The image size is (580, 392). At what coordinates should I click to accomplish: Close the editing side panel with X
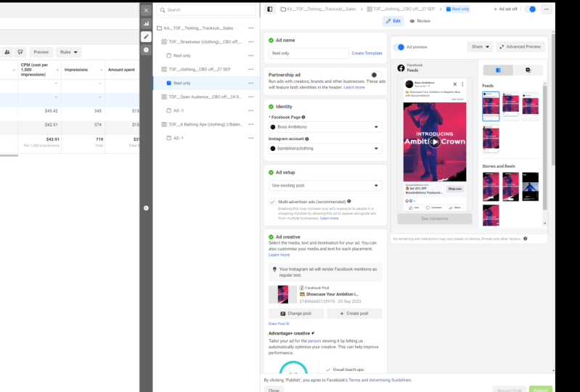tap(146, 10)
